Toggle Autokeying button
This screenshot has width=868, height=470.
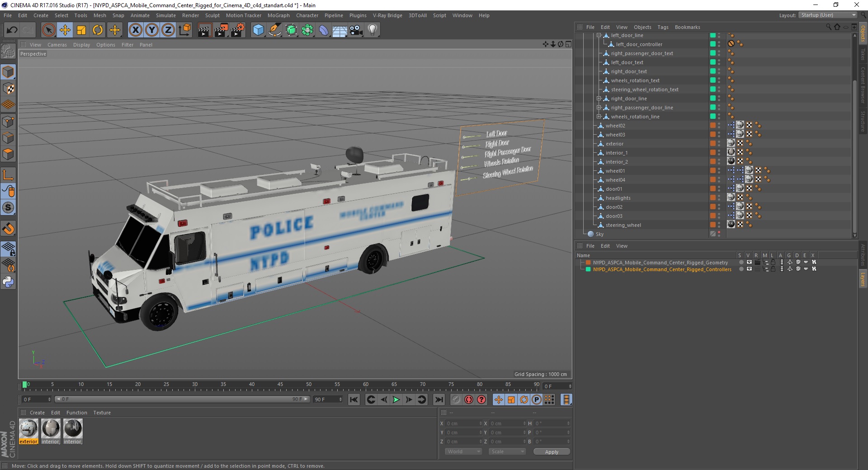tap(469, 399)
